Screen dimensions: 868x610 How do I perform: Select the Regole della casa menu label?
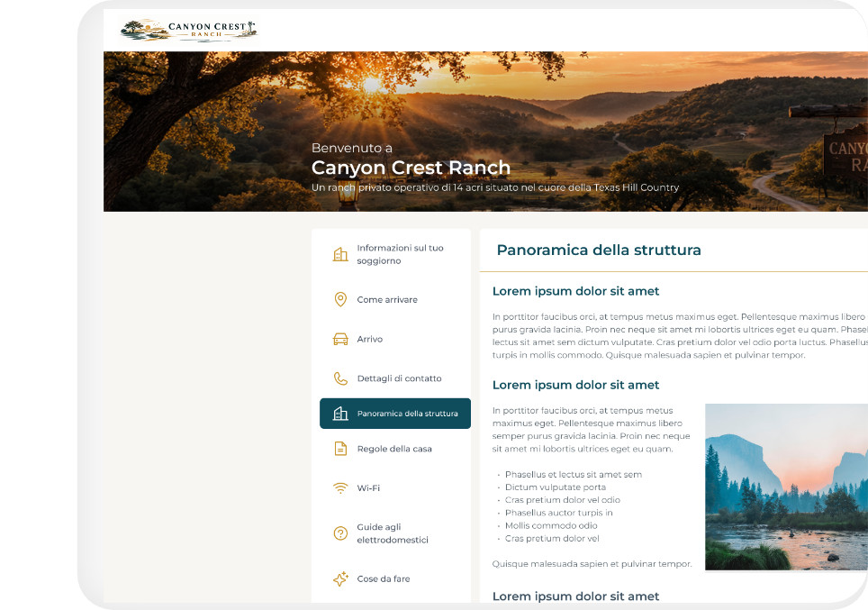[394, 450]
